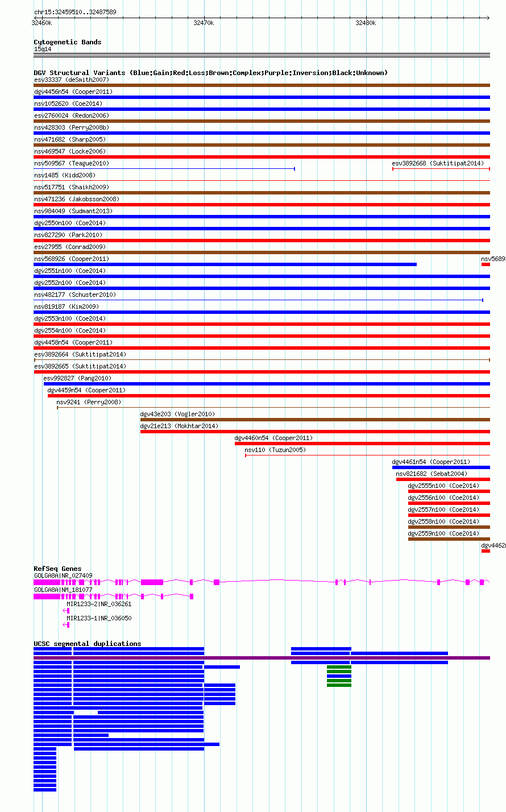Click nsv827290 (Park2010) label
The image size is (506, 812).
click(x=68, y=235)
